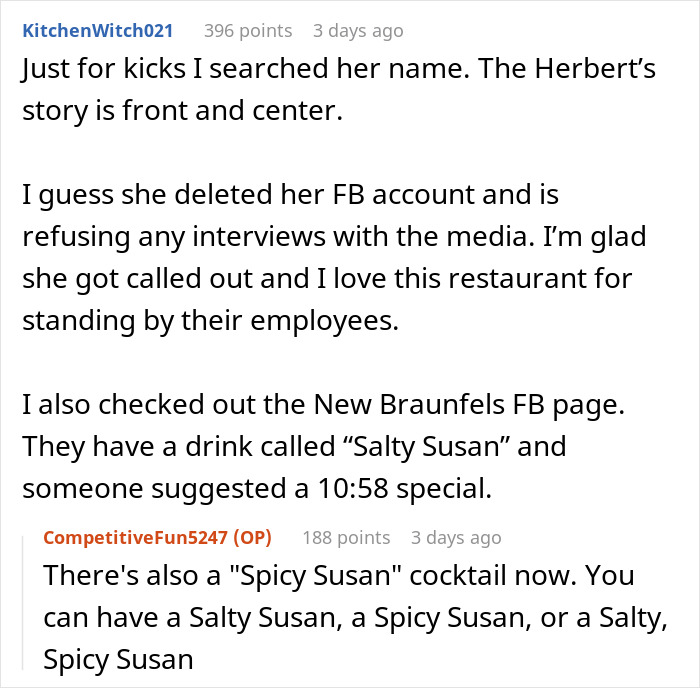This screenshot has width=700, height=688.
Task: Click the '10:58' time in the comment
Action: click(353, 488)
